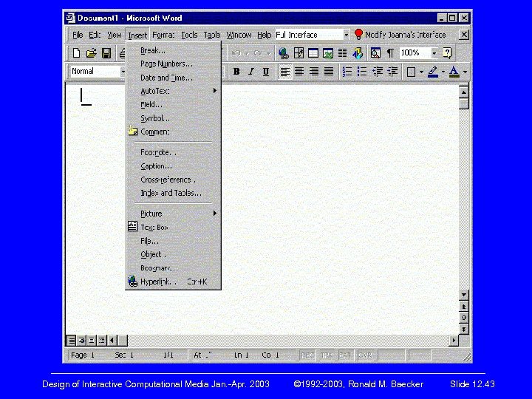Click Modify Joanna's Interface button
This screenshot has width=532, height=399.
coord(400,35)
